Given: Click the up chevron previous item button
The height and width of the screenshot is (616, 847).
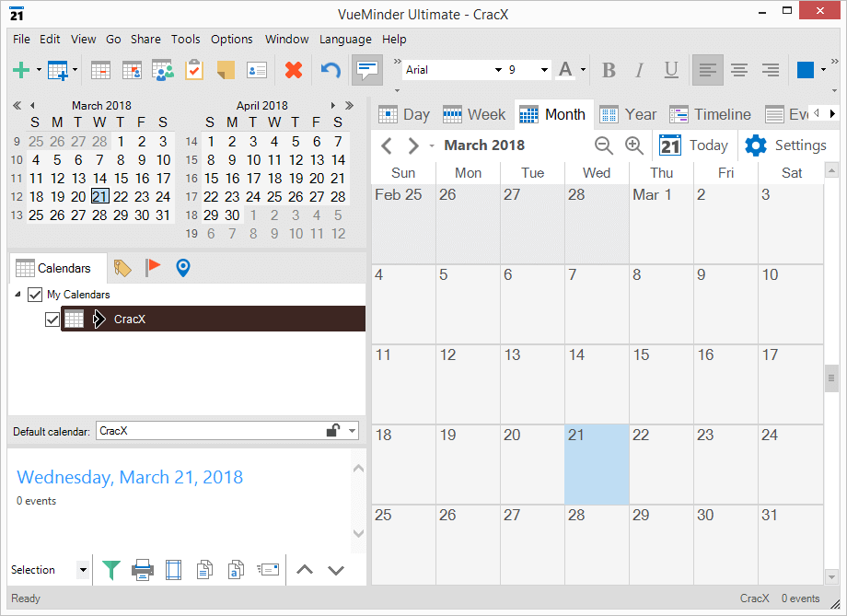Looking at the screenshot, I should point(305,570).
